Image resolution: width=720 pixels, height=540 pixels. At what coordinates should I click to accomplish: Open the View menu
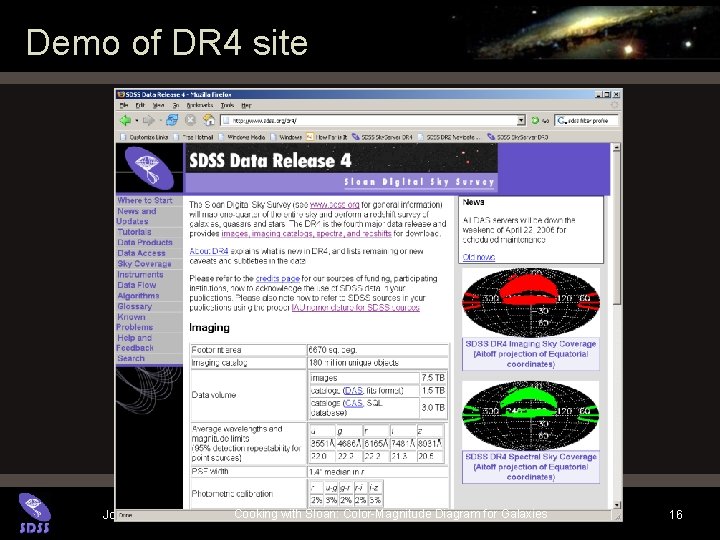[158, 105]
